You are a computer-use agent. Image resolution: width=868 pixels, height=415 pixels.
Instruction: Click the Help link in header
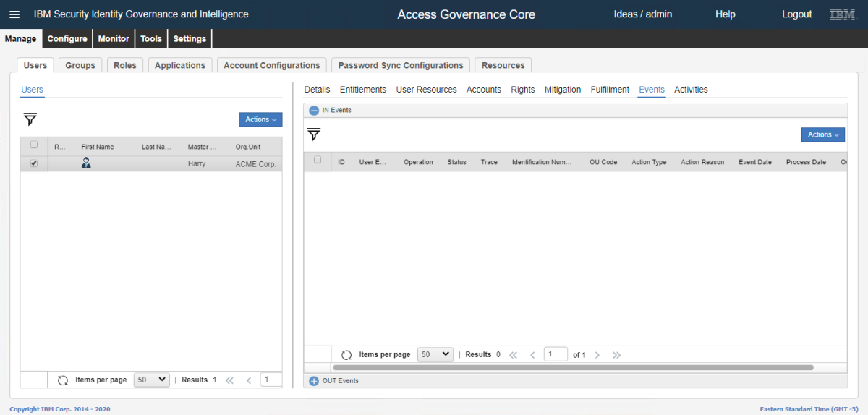point(725,14)
